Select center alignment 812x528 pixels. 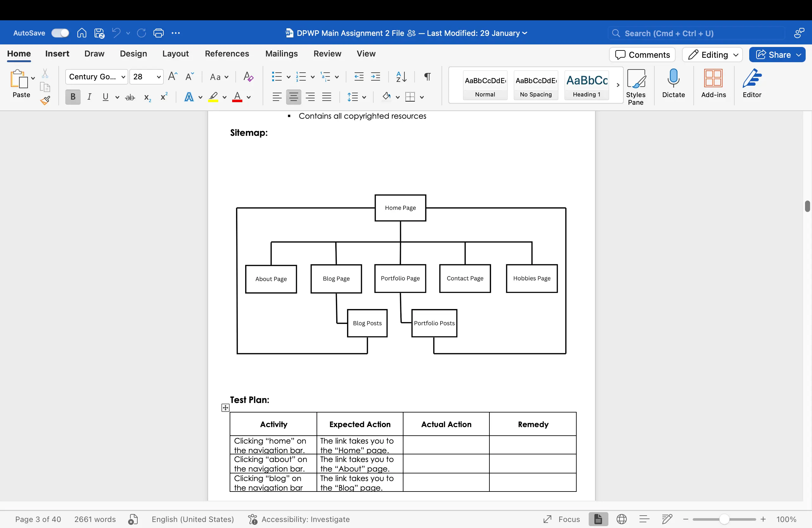293,97
